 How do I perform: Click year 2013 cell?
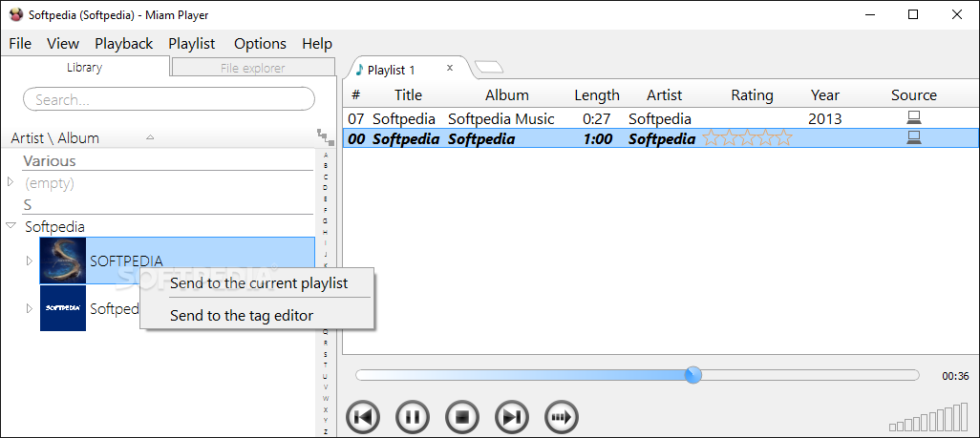[x=825, y=118]
